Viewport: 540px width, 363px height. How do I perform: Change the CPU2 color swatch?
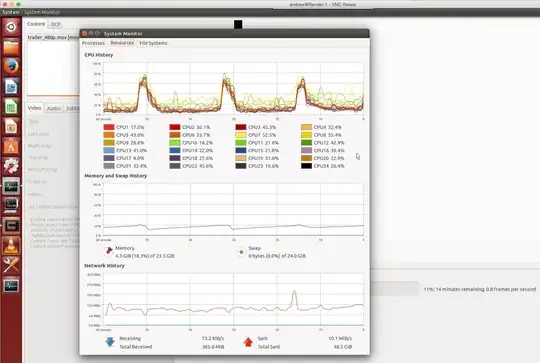click(175, 127)
